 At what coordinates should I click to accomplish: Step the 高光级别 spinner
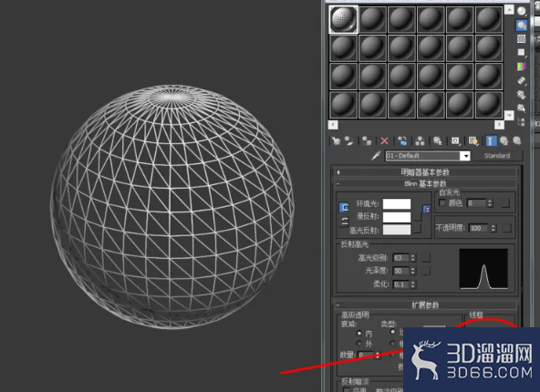(x=413, y=258)
